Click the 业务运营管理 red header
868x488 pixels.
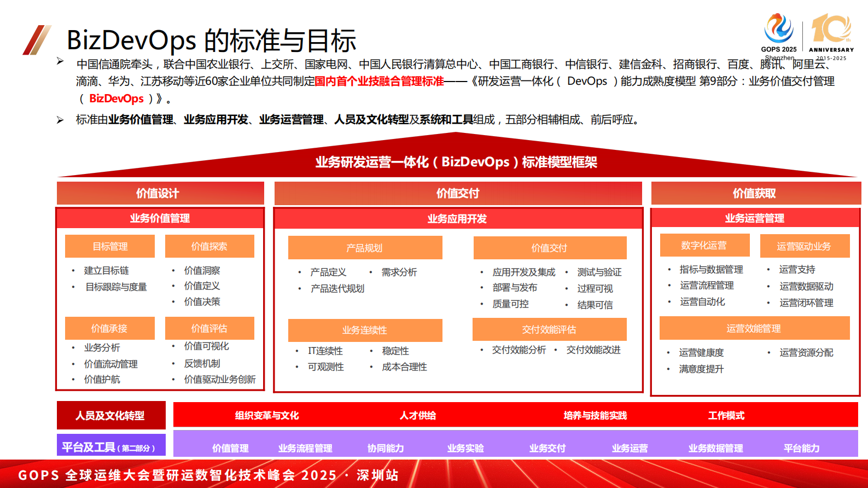pos(755,218)
